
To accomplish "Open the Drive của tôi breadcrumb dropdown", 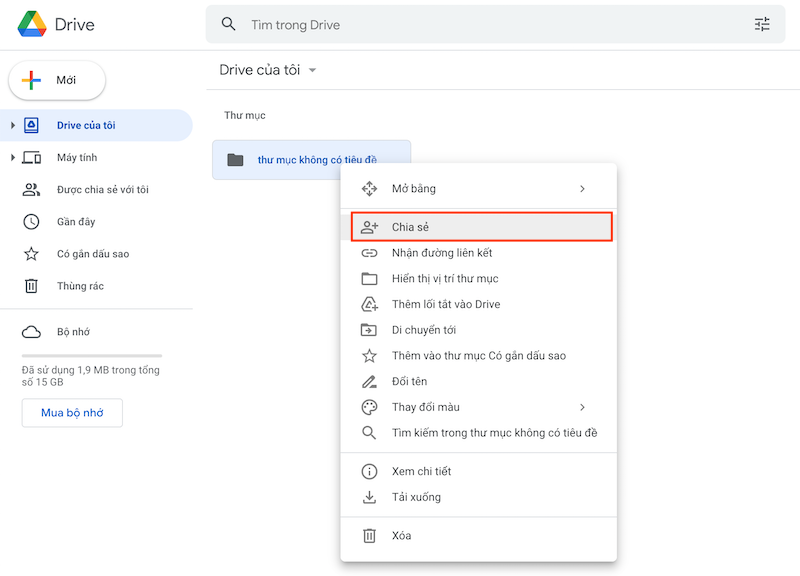I will pyautogui.click(x=311, y=70).
